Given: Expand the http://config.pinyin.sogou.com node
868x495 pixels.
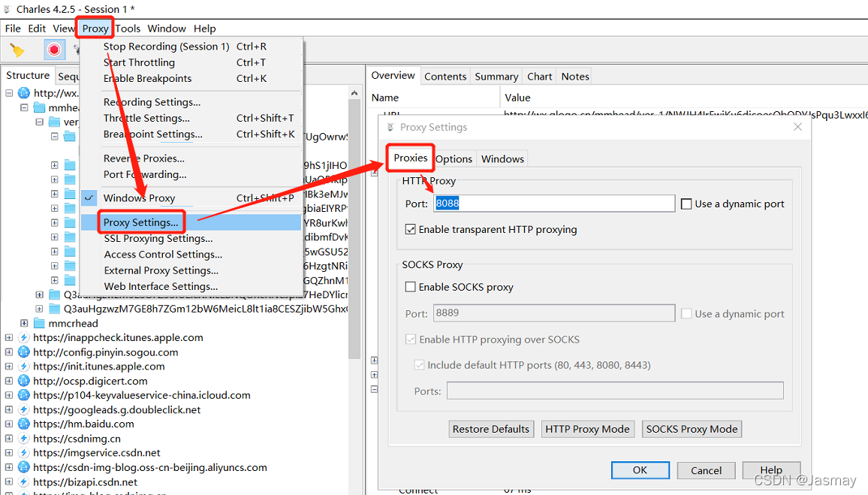Looking at the screenshot, I should pos(9,352).
